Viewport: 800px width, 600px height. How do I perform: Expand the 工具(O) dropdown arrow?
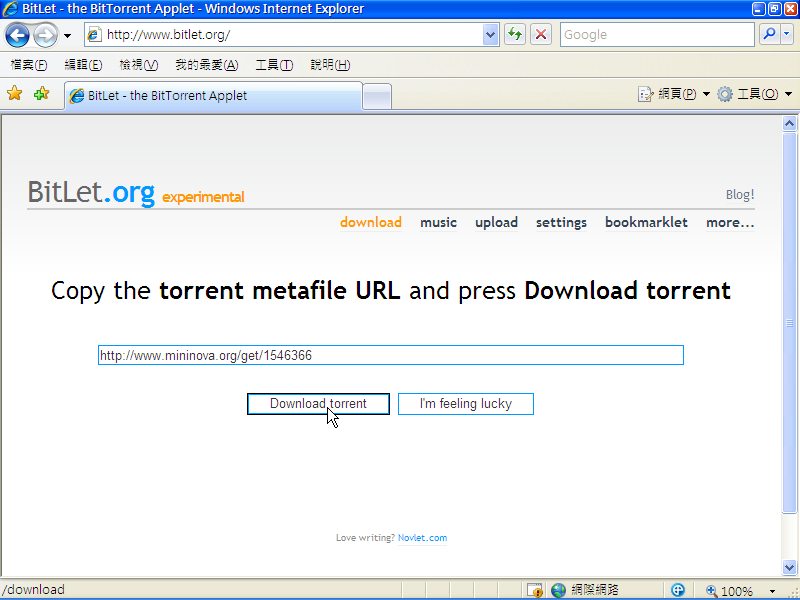pos(788,94)
